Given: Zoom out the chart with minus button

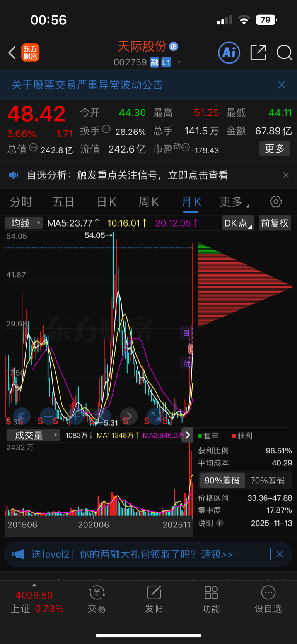Looking at the screenshot, I should pyautogui.click(x=48, y=416).
